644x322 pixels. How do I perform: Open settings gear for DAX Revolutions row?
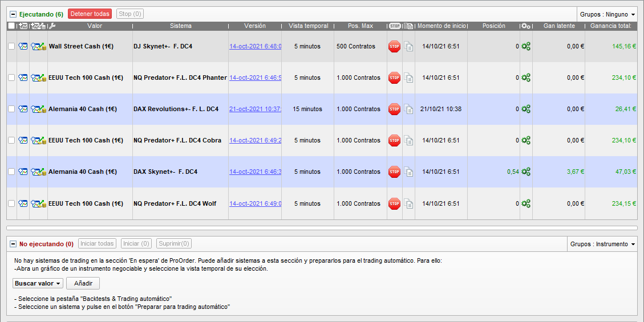tap(526, 109)
